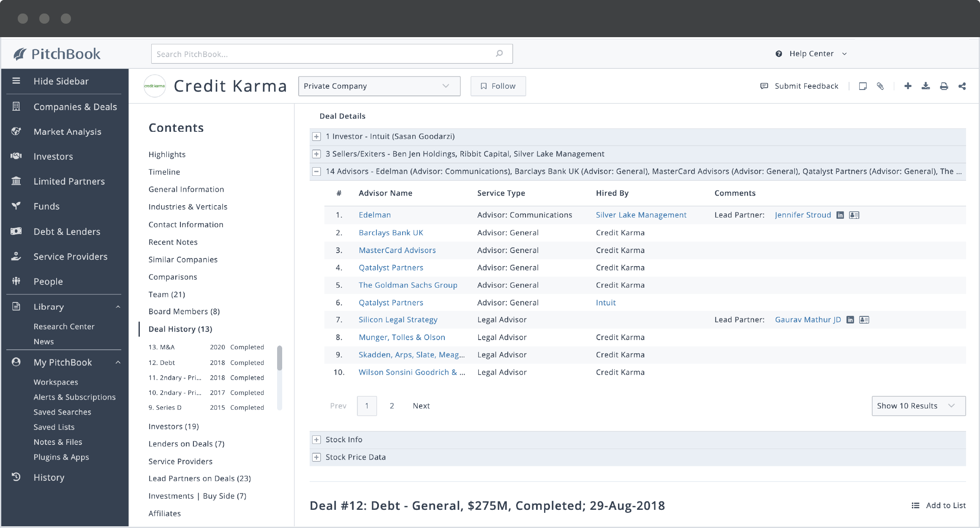Viewport: 980px width, 528px height.
Task: Click the download icon for Credit Karma
Action: pyautogui.click(x=926, y=86)
